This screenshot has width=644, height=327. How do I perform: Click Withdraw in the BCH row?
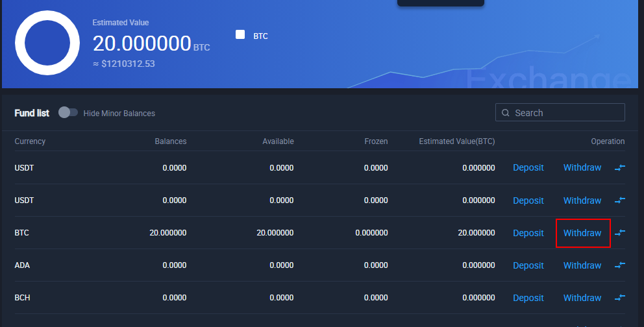pyautogui.click(x=582, y=298)
